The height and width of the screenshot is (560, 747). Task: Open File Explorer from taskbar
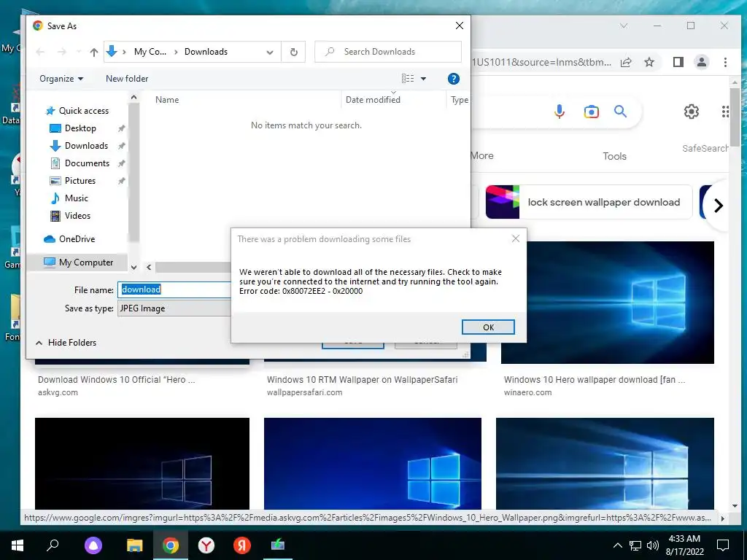[135, 545]
